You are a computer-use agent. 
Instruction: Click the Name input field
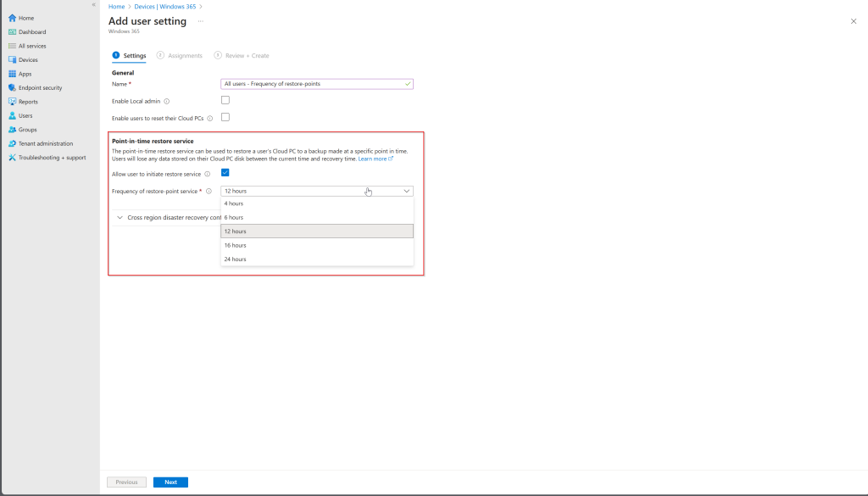pyautogui.click(x=317, y=84)
